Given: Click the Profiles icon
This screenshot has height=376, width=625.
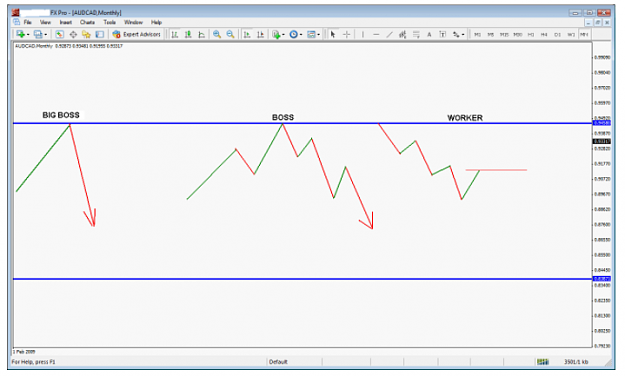Looking at the screenshot, I should click(38, 34).
